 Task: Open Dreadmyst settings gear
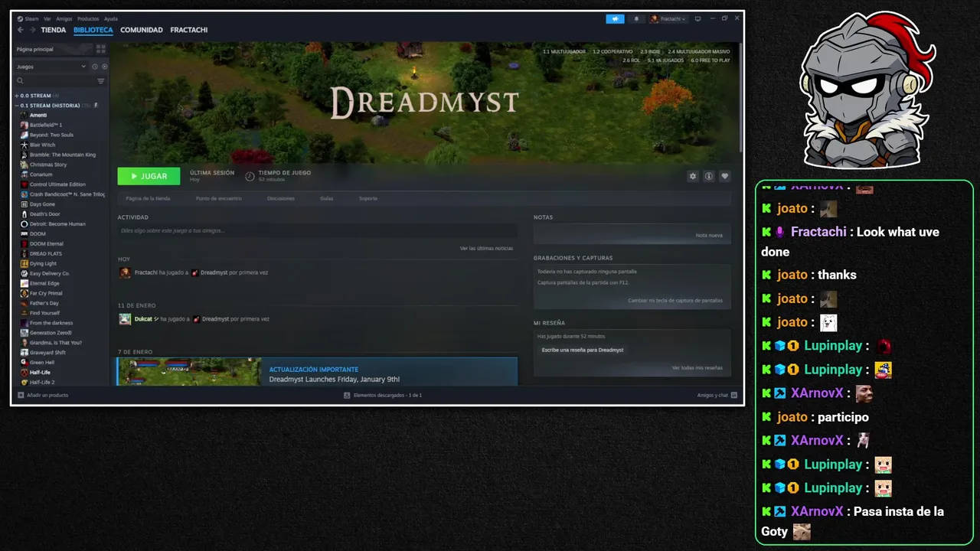(693, 176)
